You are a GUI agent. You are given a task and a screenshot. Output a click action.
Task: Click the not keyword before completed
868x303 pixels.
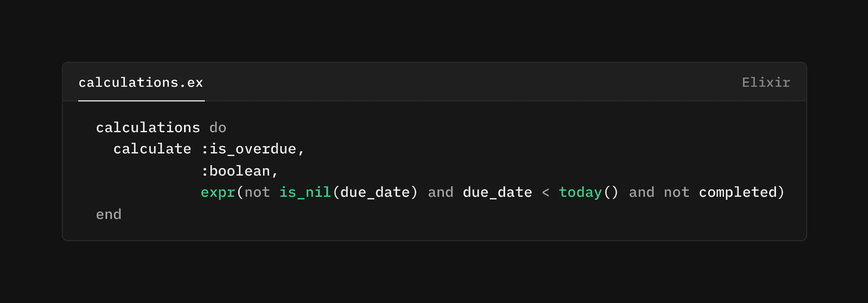pyautogui.click(x=677, y=192)
